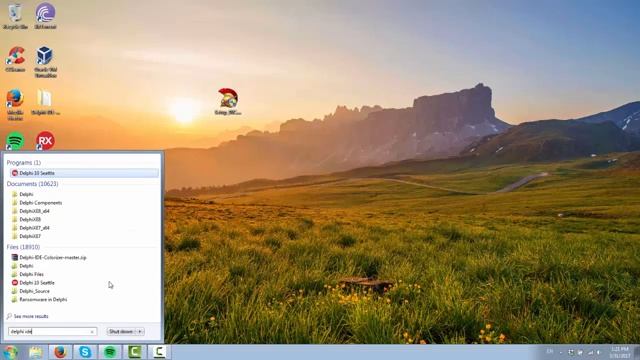Click the network icon in the system tray
The image size is (640, 360).
tap(590, 352)
